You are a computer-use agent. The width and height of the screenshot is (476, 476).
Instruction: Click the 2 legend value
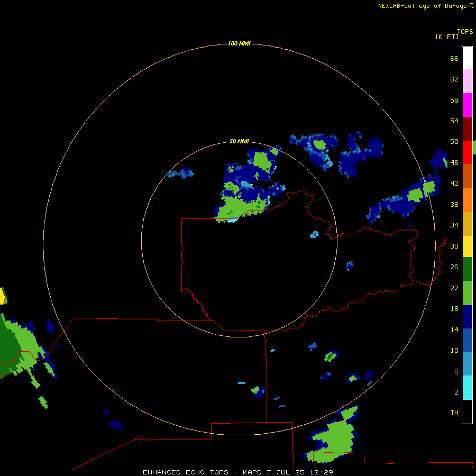(456, 392)
